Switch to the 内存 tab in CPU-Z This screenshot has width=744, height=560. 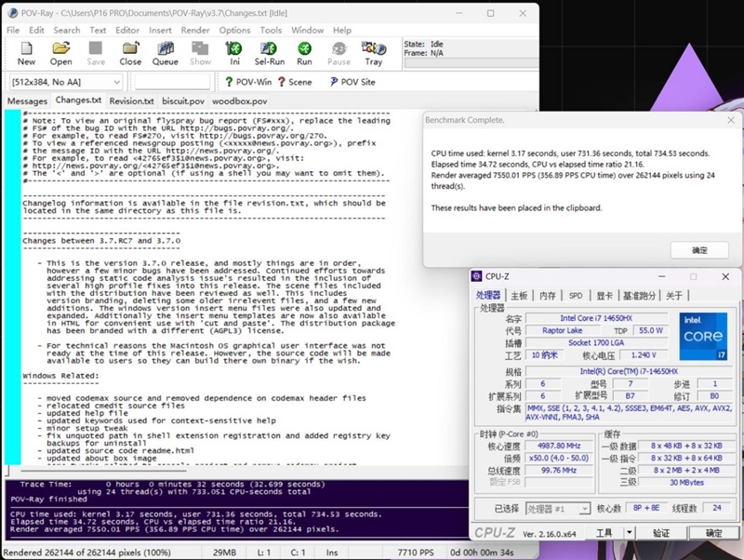pos(548,296)
